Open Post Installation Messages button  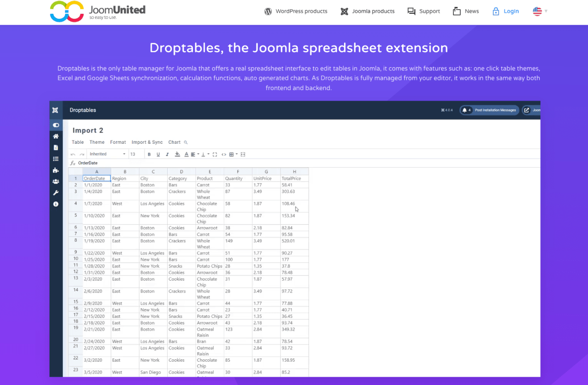pyautogui.click(x=489, y=110)
